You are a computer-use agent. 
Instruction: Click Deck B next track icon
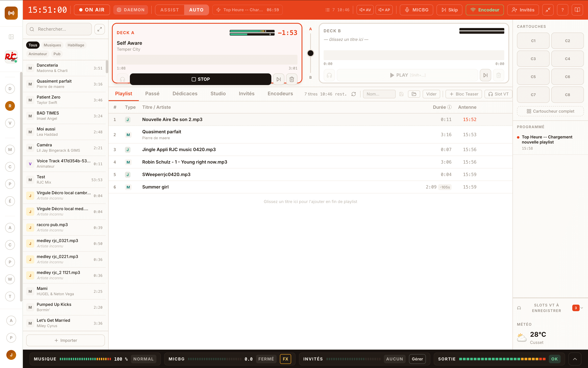[x=486, y=75]
